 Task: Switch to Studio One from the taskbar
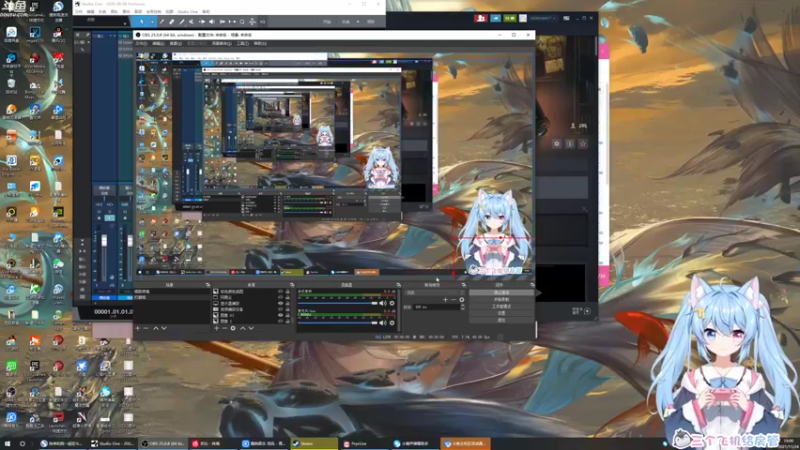[x=113, y=444]
